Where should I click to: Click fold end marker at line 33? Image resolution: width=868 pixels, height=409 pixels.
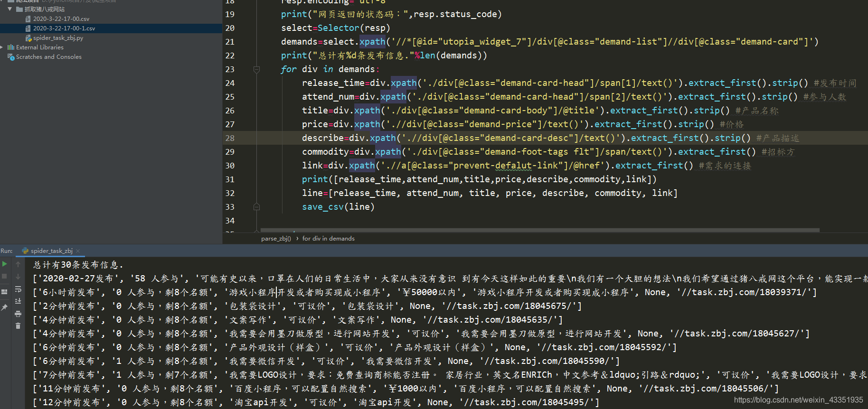[256, 207]
